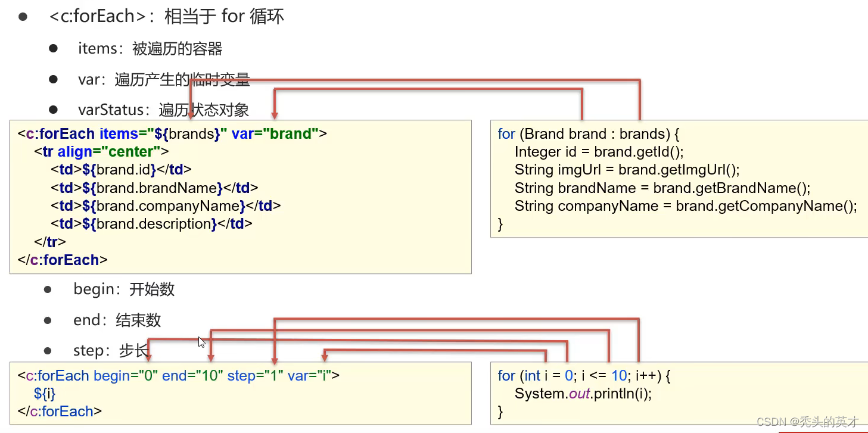The height and width of the screenshot is (433, 868).
Task: Select 'String brandName = brand.getBrandName();' line
Action: pos(663,188)
